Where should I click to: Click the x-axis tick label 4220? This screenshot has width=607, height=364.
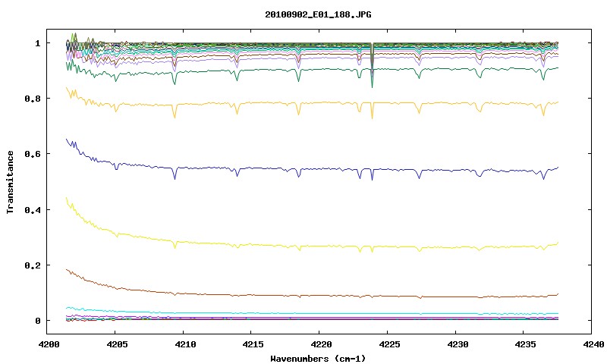point(321,344)
